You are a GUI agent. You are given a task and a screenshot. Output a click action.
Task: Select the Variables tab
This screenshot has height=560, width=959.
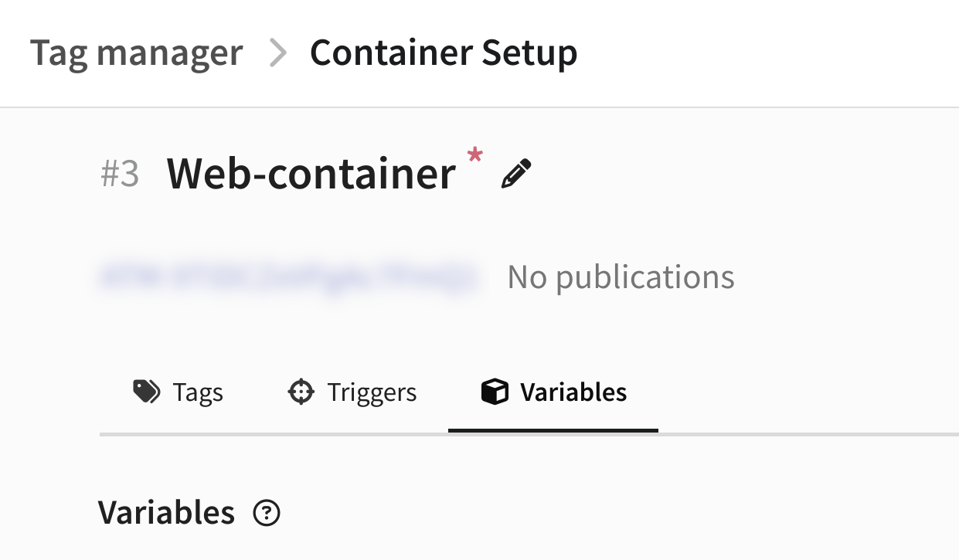(553, 392)
